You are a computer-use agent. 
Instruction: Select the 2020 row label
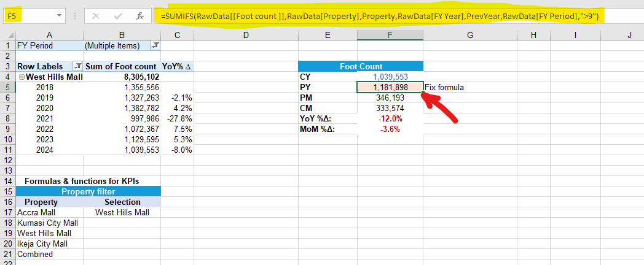click(49, 109)
